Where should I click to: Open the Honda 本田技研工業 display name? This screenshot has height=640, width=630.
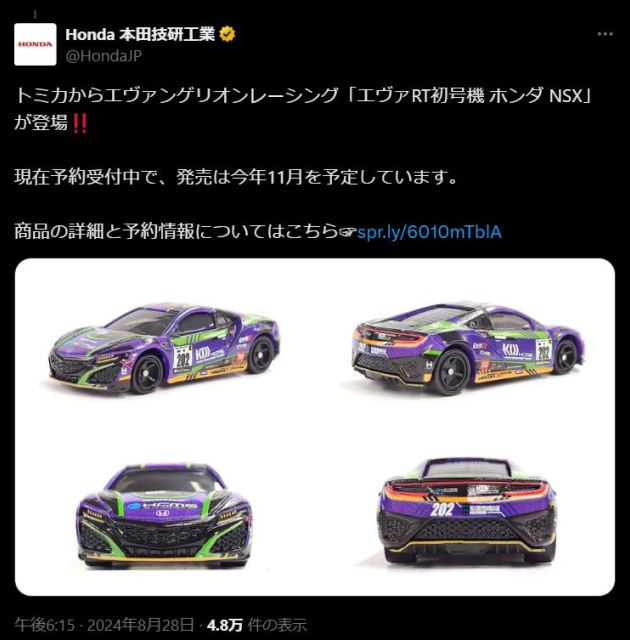(x=140, y=34)
